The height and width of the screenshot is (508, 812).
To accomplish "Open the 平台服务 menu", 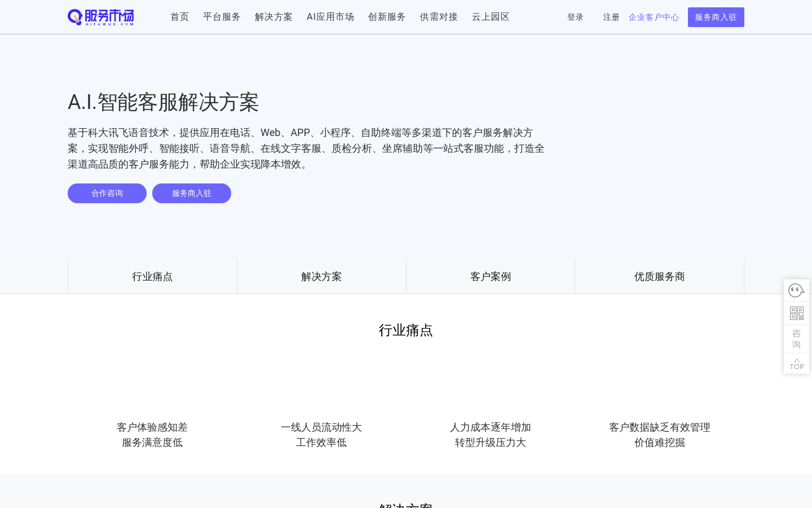I will coord(222,17).
